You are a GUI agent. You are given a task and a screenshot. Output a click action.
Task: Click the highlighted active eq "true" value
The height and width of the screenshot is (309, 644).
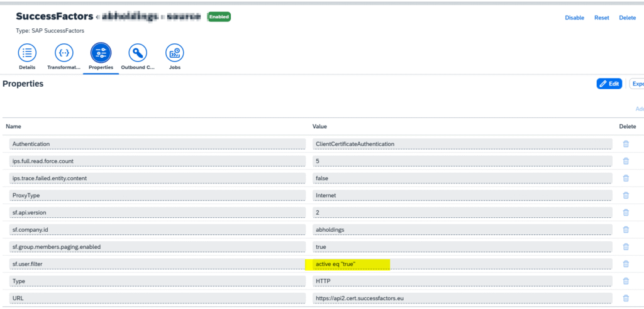(462, 264)
